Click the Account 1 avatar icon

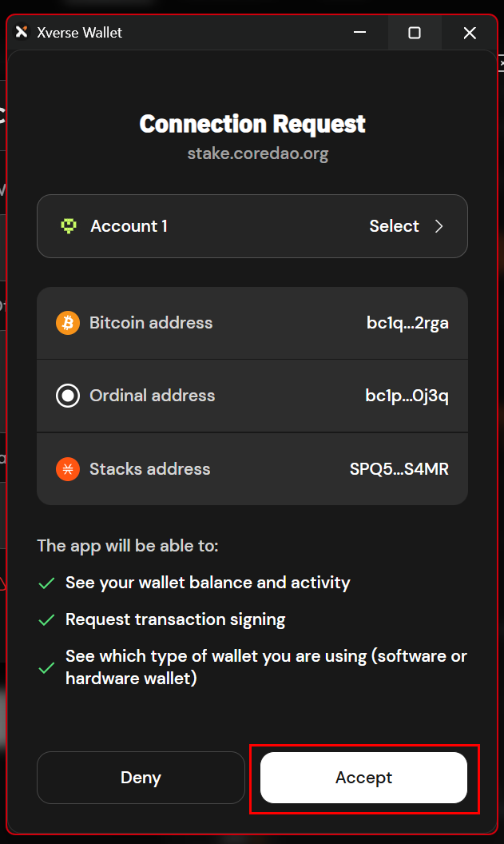pos(69,226)
